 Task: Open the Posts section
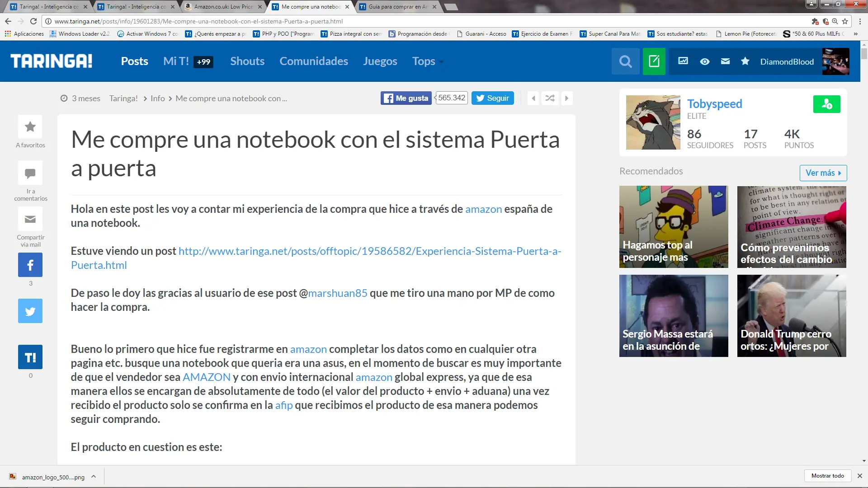[x=134, y=61]
